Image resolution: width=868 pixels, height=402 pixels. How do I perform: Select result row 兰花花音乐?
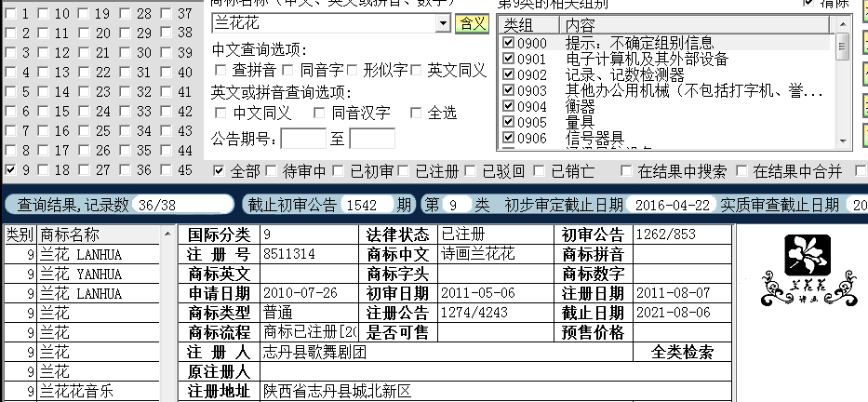pos(82,391)
